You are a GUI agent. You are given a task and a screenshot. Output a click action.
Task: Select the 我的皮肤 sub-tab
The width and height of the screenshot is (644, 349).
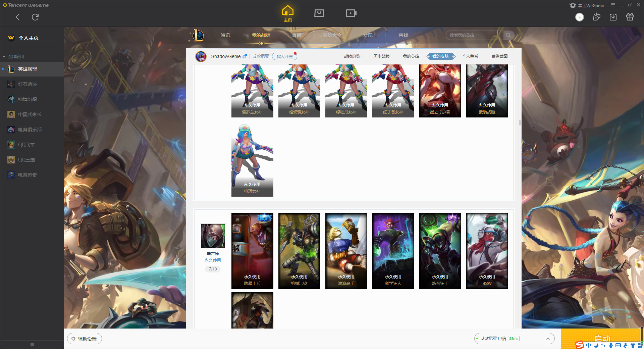point(440,56)
